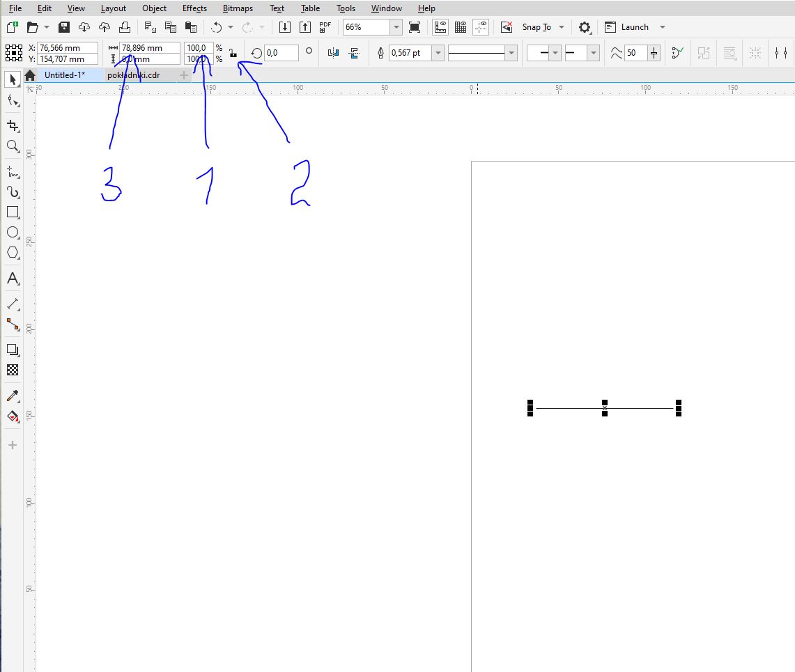Image resolution: width=795 pixels, height=672 pixels.
Task: Select the Zoom tool in the toolbox
Action: 13,146
